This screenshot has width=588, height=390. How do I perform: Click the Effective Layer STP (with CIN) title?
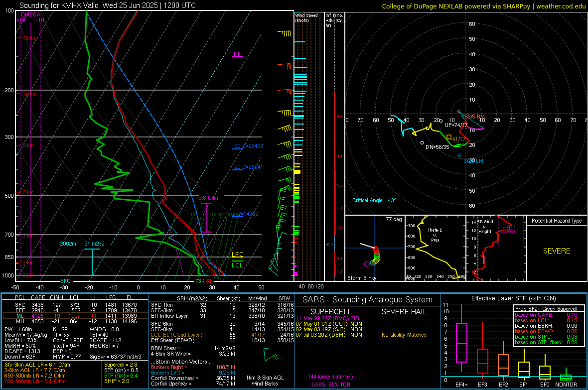[514, 298]
